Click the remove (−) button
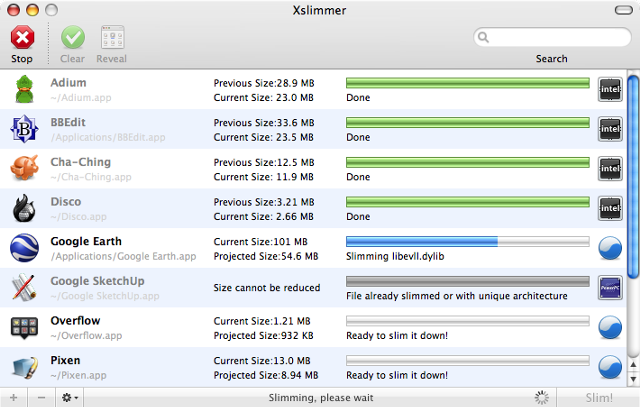Image resolution: width=640 pixels, height=407 pixels. point(41,397)
